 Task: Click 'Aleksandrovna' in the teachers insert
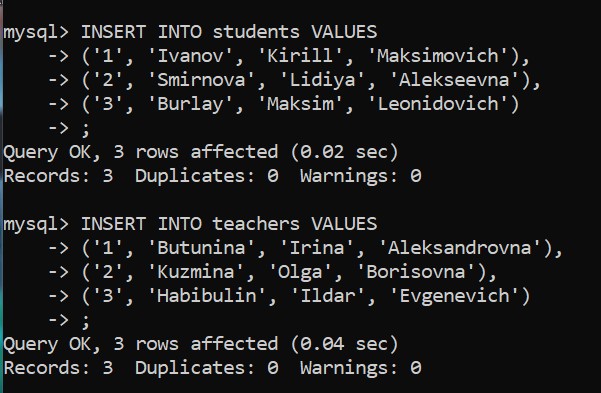tap(460, 248)
